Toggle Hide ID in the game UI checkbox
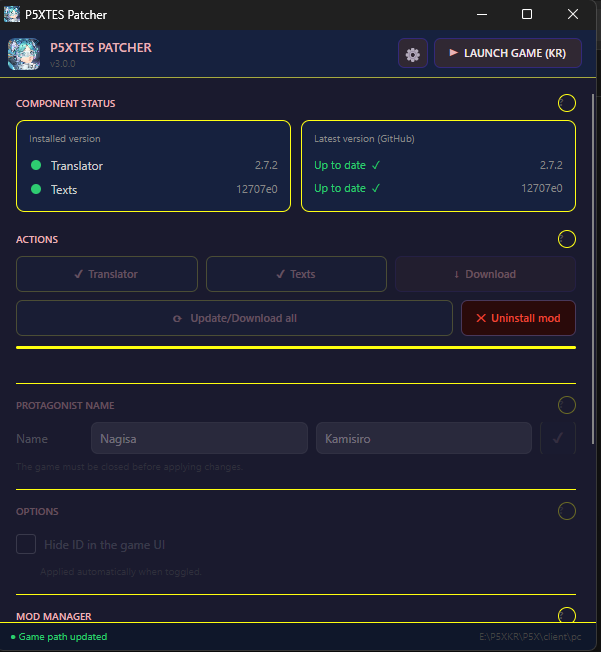 26,544
